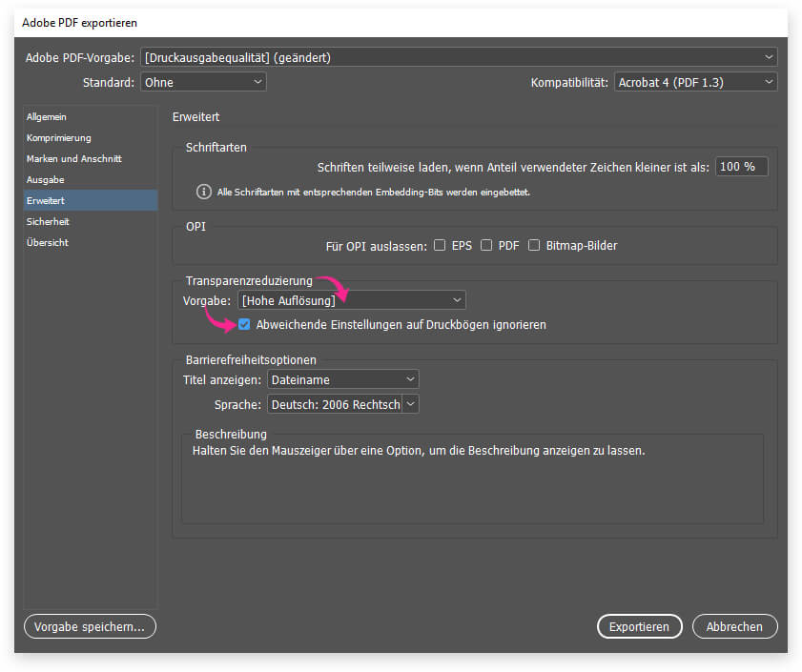This screenshot has height=672, width=802.
Task: Switch to the Allgemein section
Action: click(47, 116)
